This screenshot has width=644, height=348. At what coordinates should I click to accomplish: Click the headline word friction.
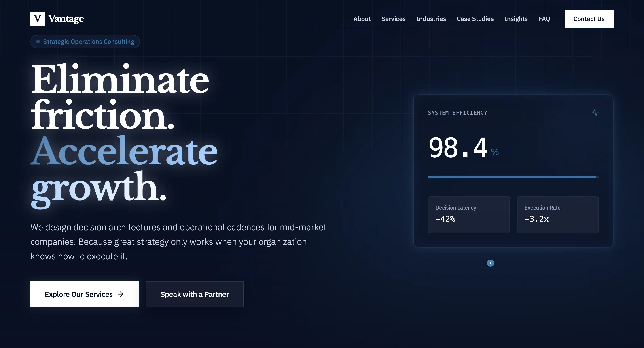click(102, 114)
